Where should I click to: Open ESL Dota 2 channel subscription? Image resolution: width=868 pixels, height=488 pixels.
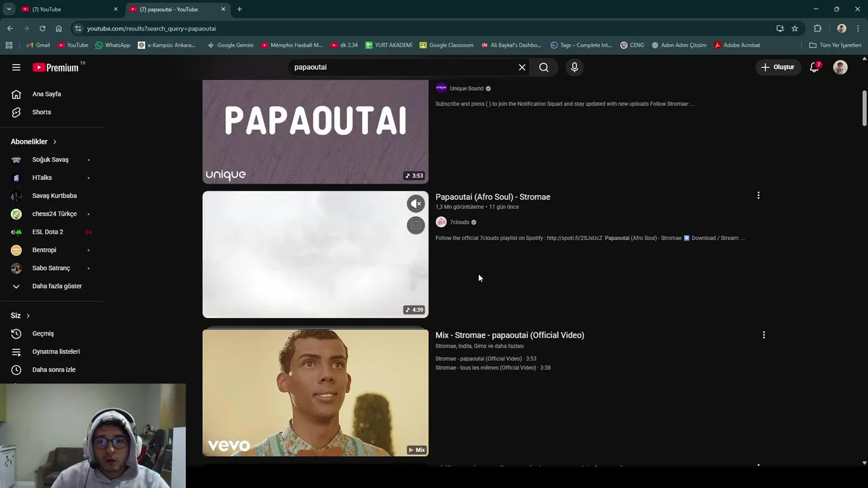pyautogui.click(x=53, y=232)
